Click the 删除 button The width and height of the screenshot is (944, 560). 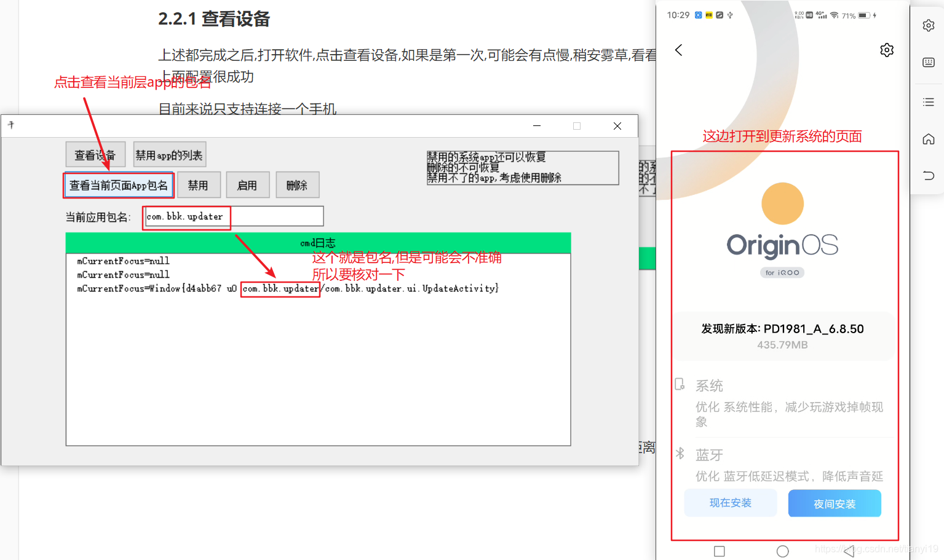tap(297, 185)
